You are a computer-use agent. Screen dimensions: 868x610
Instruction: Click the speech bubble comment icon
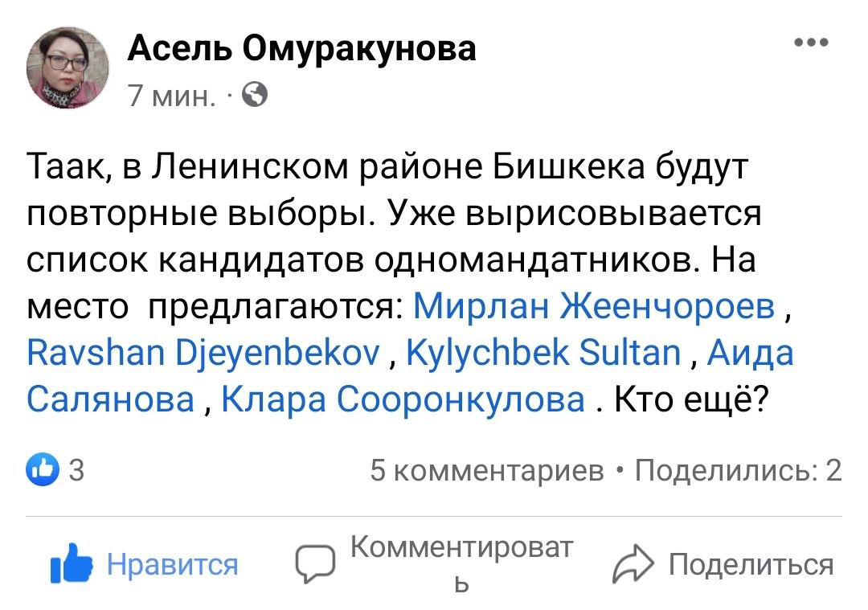pos(315,564)
